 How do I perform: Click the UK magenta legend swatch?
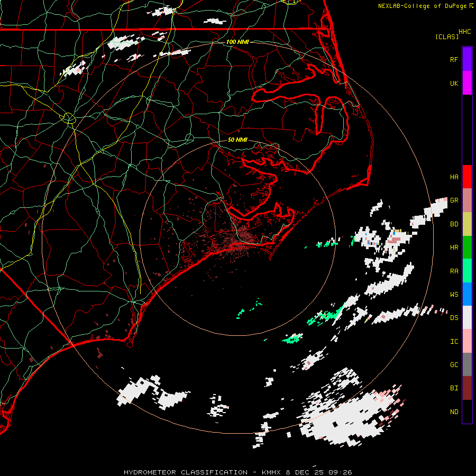(x=467, y=83)
